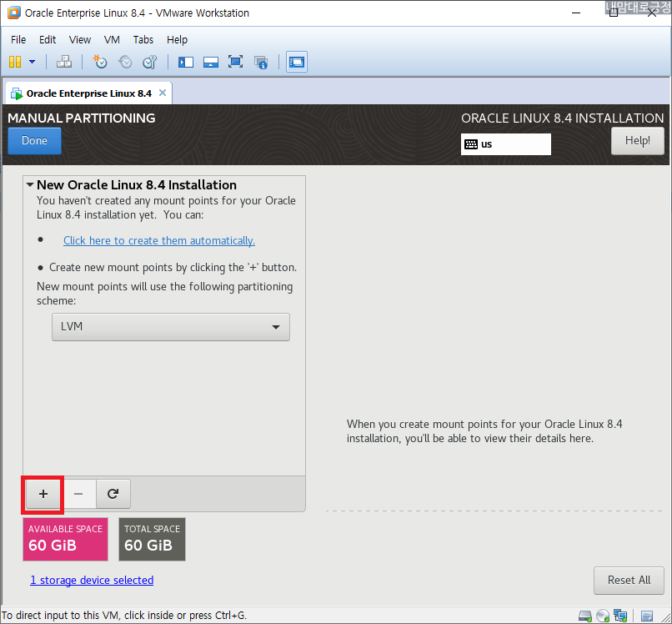672x624 pixels.
Task: Click the Reset All button
Action: tap(629, 581)
